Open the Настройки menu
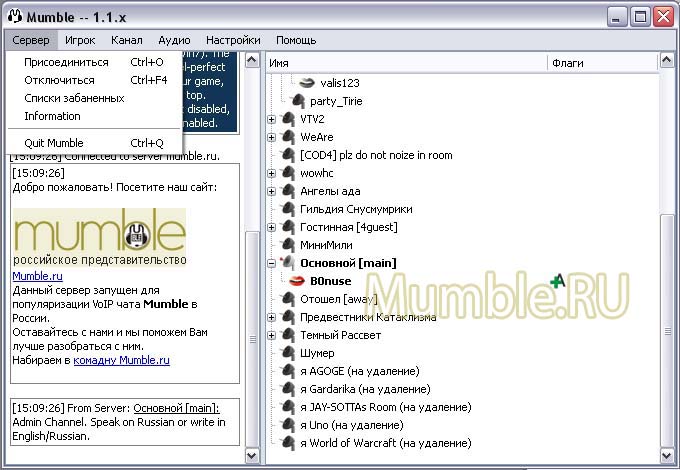This screenshot has width=680, height=470. point(233,40)
